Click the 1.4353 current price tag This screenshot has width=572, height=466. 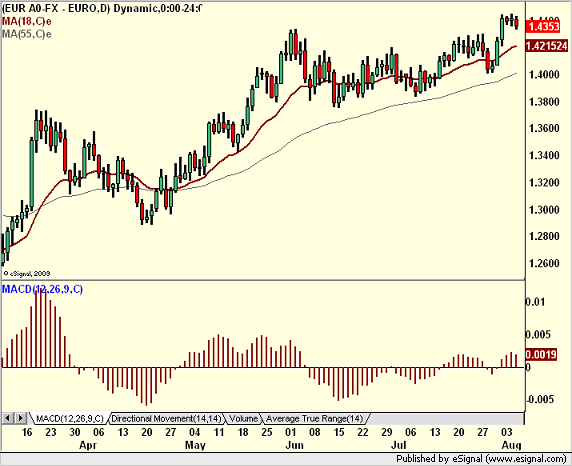pyautogui.click(x=544, y=26)
